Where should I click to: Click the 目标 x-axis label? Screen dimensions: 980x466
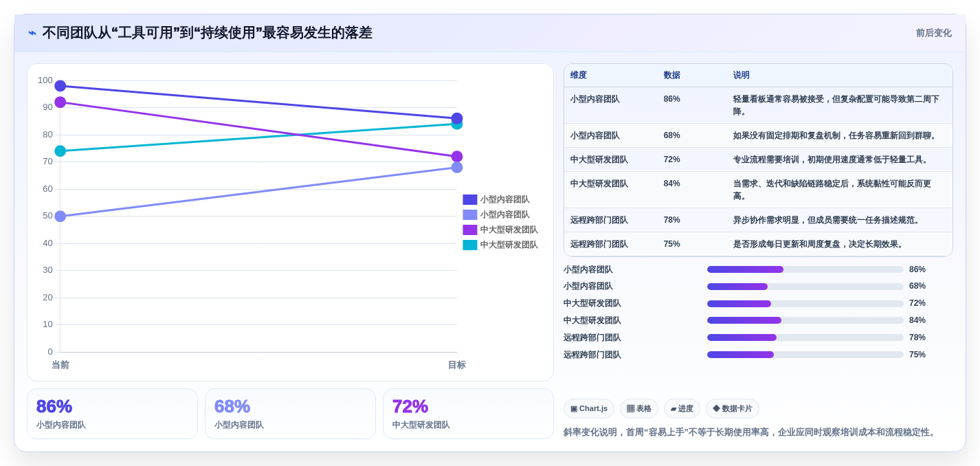pyautogui.click(x=457, y=365)
